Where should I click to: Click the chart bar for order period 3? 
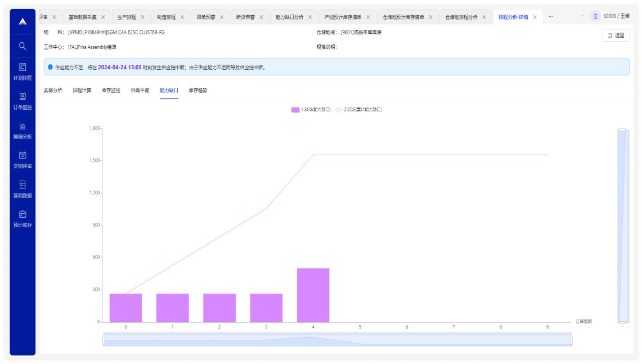266,308
